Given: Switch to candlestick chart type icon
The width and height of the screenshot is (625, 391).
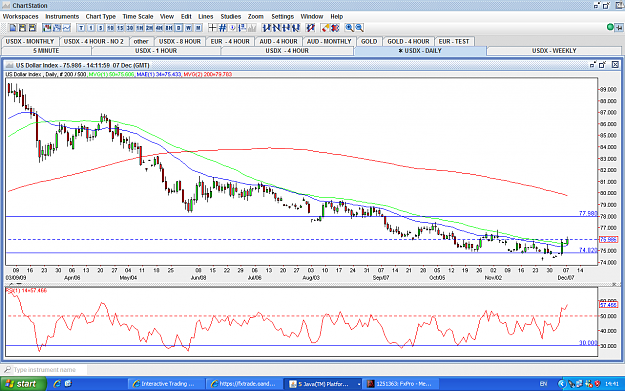Looking at the screenshot, I should [x=47, y=28].
